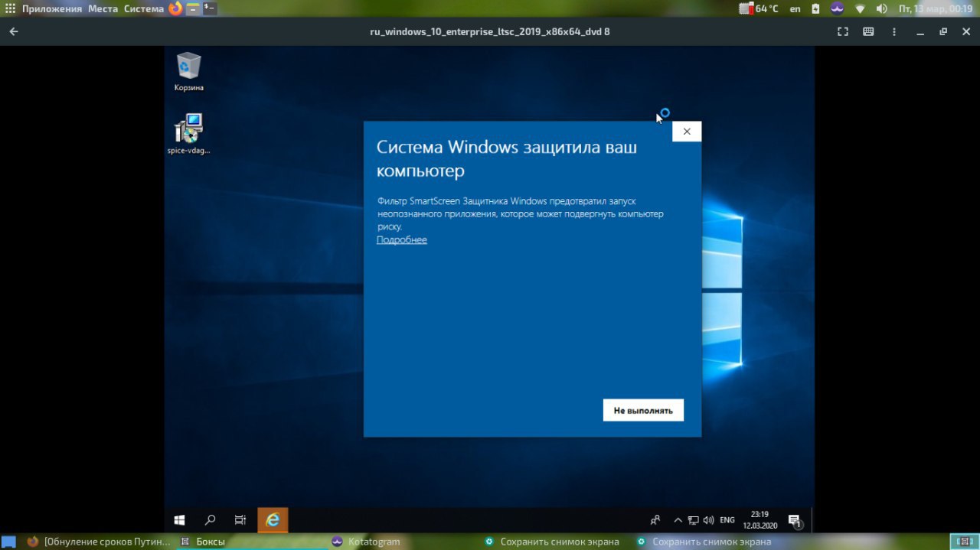Image resolution: width=980 pixels, height=550 pixels.
Task: Open Task View on Windows taskbar
Action: (240, 520)
